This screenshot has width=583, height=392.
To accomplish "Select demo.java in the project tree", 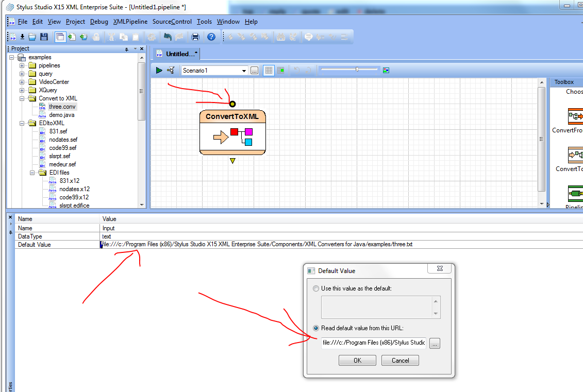I will tap(62, 115).
